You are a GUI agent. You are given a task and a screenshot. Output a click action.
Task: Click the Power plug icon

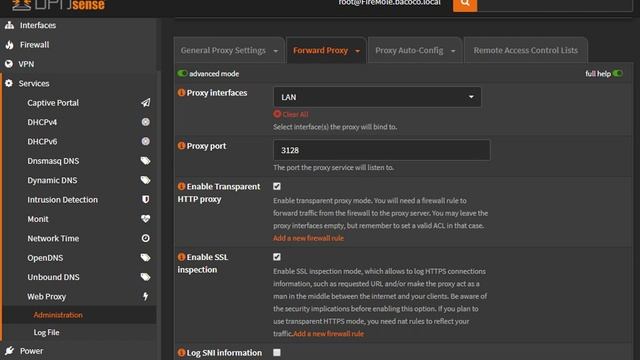[9, 351]
